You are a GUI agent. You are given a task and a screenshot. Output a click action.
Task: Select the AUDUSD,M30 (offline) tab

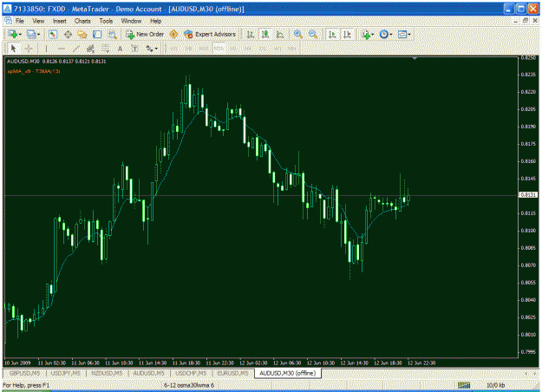pyautogui.click(x=288, y=373)
